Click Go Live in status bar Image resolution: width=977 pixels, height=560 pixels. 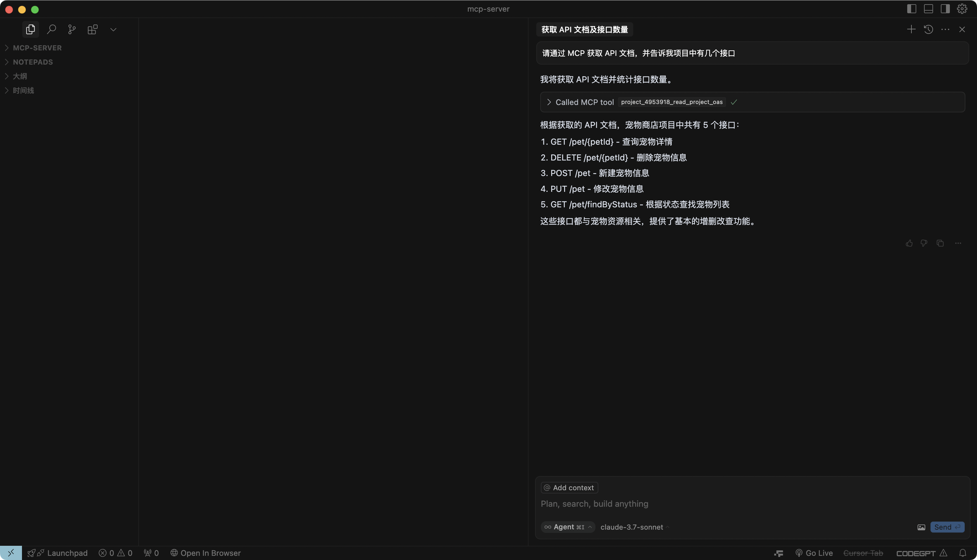pos(814,553)
